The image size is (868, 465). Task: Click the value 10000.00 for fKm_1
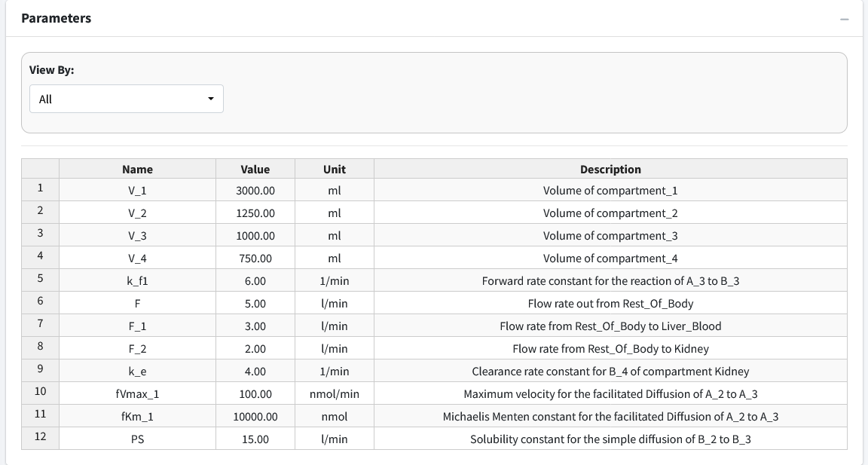255,416
